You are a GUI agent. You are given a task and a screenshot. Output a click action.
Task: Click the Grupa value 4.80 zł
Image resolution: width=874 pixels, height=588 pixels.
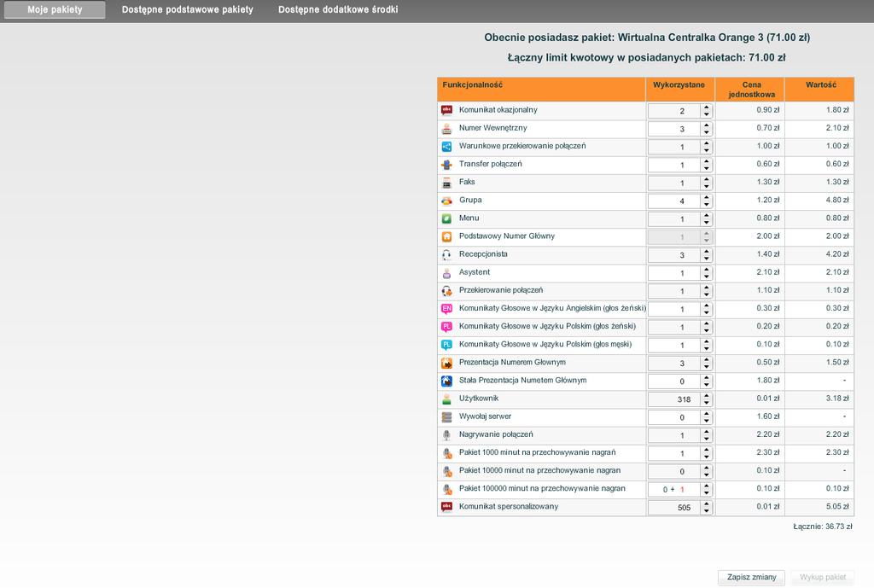[x=837, y=200]
